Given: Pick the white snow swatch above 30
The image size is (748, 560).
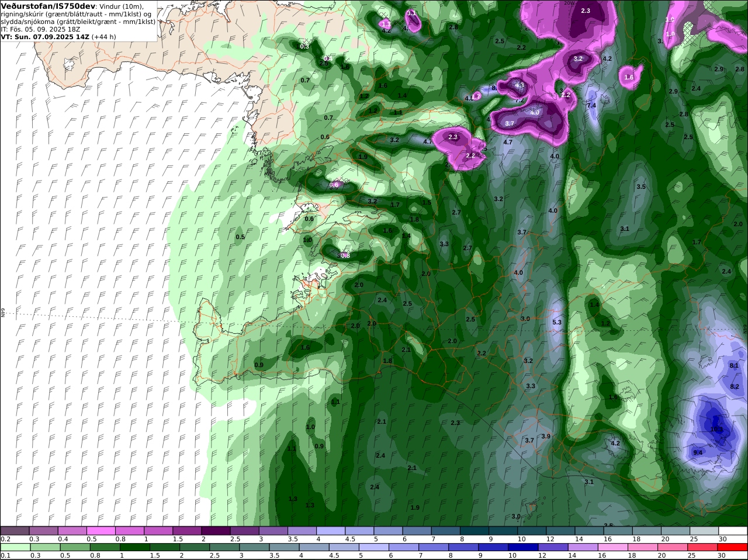Looking at the screenshot, I should pyautogui.click(x=733, y=531).
